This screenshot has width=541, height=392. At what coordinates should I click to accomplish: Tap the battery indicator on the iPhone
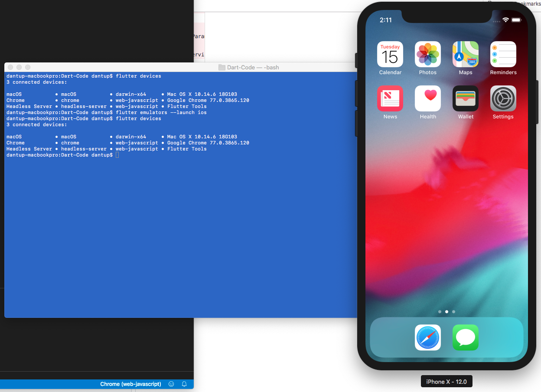(516, 20)
